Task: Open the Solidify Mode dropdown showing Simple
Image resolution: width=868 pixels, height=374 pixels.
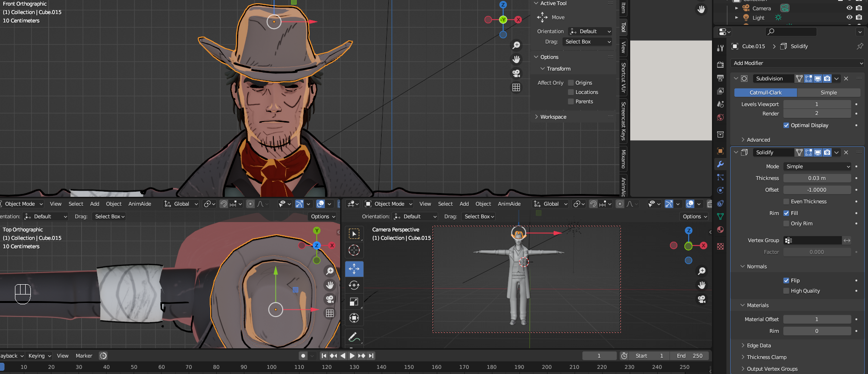Action: [x=818, y=166]
